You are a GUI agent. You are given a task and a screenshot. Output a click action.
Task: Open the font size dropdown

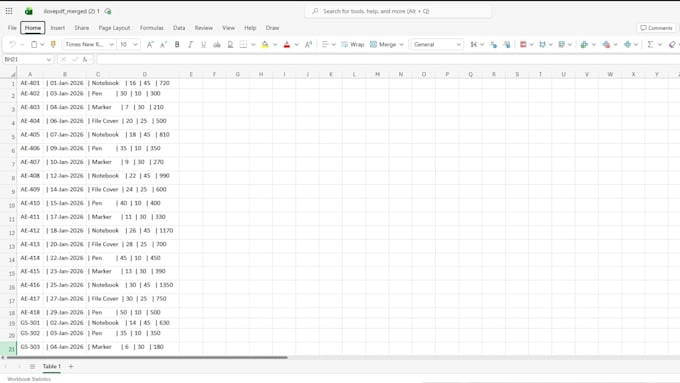click(135, 44)
